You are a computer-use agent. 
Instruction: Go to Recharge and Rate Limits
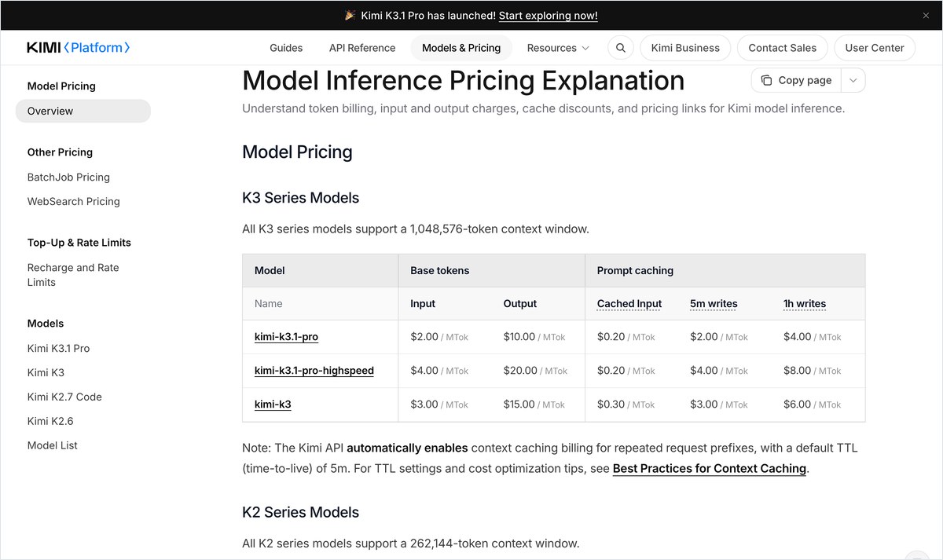tap(73, 275)
